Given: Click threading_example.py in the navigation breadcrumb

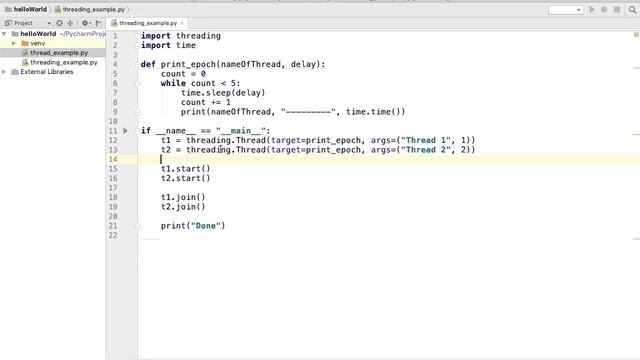Looking at the screenshot, I should (x=93, y=9).
